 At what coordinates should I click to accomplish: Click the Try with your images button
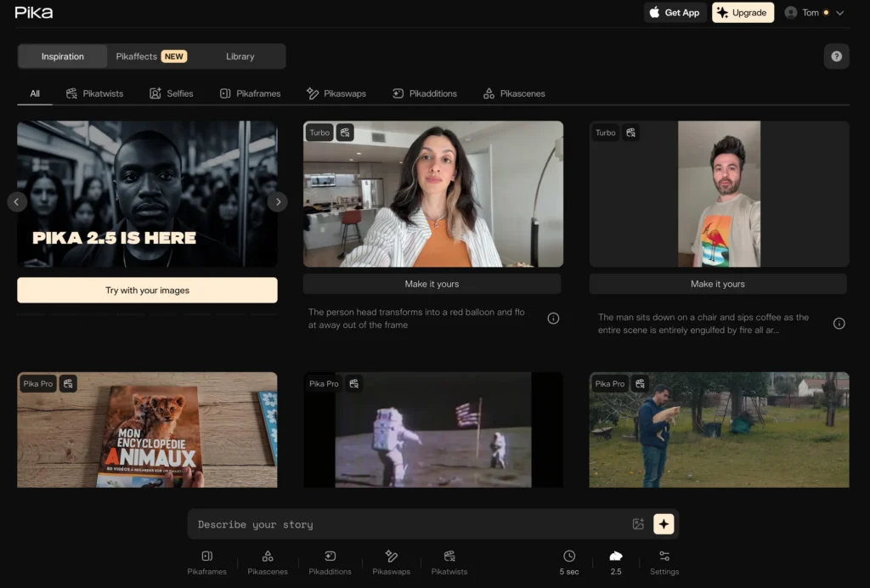point(147,291)
